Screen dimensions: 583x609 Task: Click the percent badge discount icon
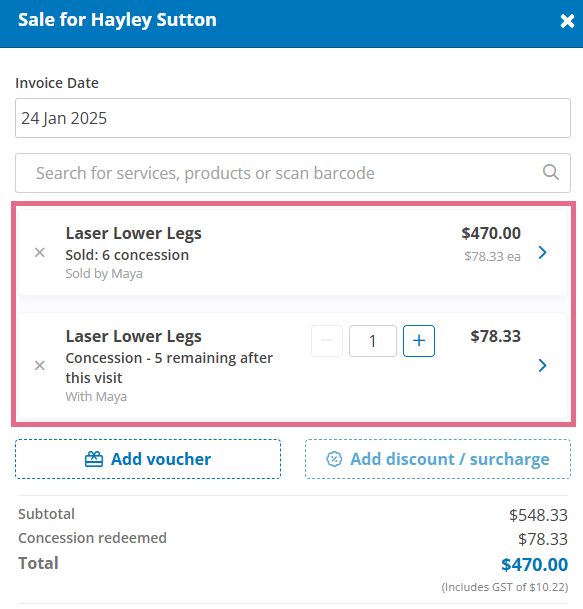point(334,459)
